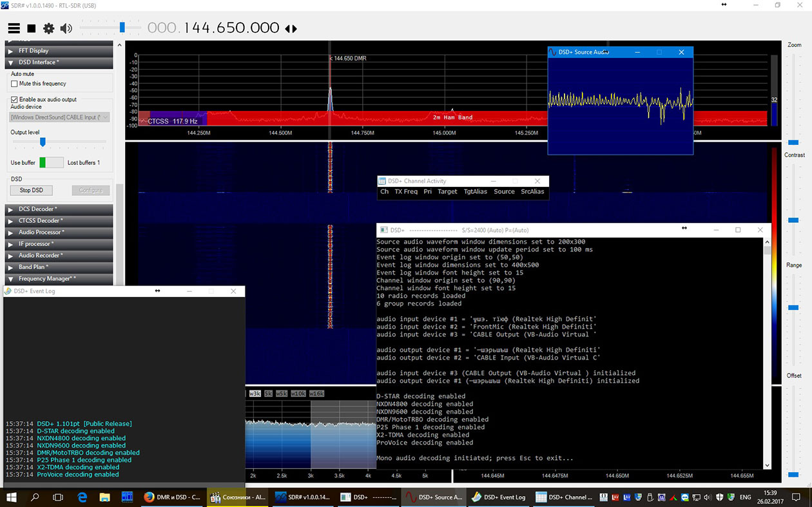Viewport: 812px width, 507px height.
Task: Enable Mute this frequency checkbox
Action: coord(14,84)
